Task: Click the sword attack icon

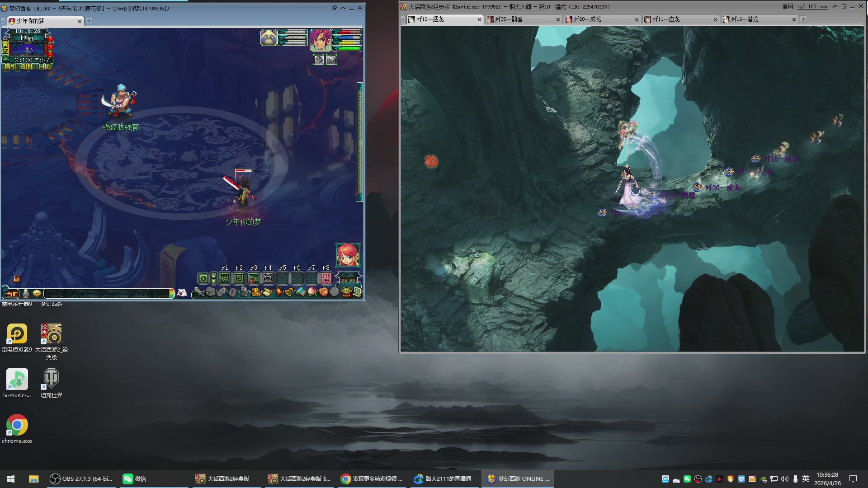Action: click(x=199, y=292)
